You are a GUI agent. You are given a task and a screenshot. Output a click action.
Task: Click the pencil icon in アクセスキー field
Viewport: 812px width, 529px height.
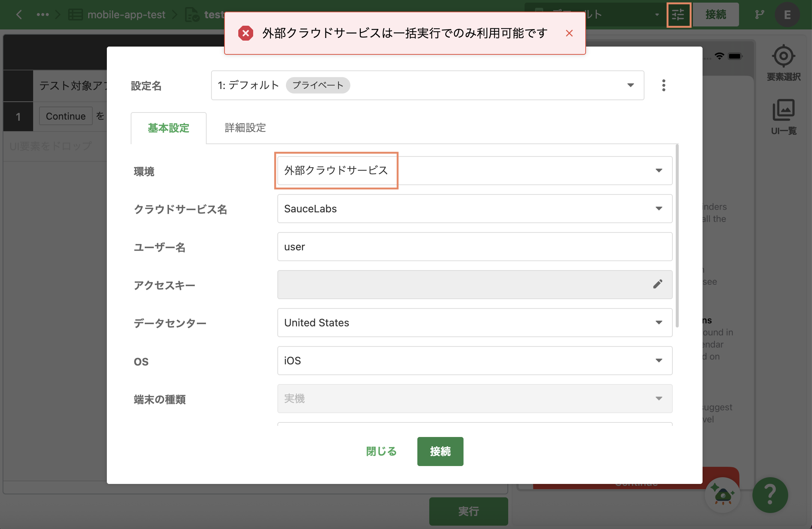coord(657,284)
